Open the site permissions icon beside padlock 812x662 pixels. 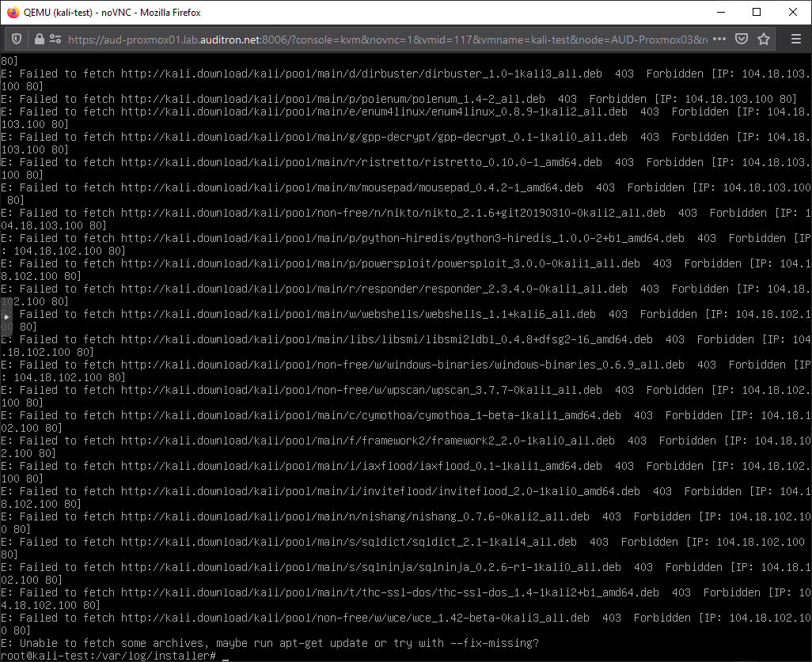click(55, 39)
